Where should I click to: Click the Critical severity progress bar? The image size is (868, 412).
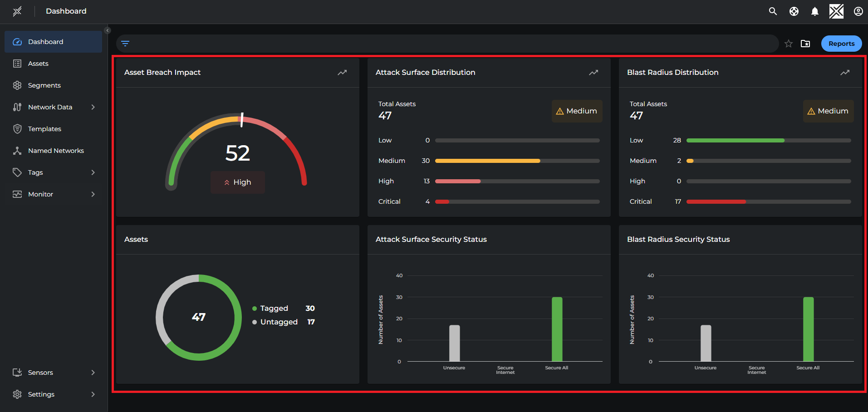[517, 201]
